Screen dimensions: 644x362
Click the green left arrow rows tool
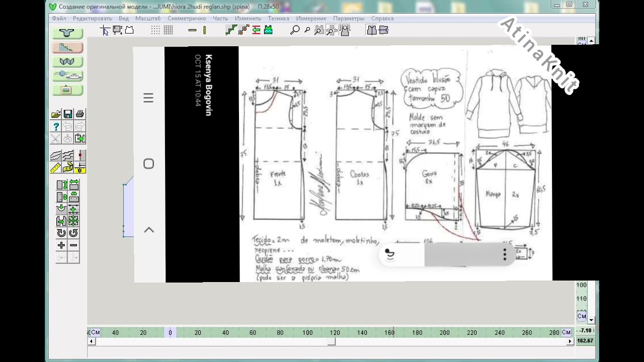pyautogui.click(x=256, y=31)
